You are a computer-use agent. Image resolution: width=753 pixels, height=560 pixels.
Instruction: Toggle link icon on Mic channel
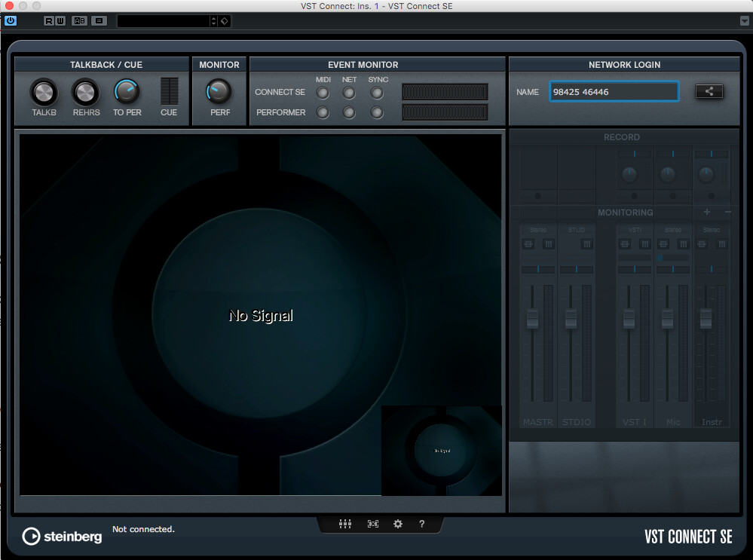663,244
